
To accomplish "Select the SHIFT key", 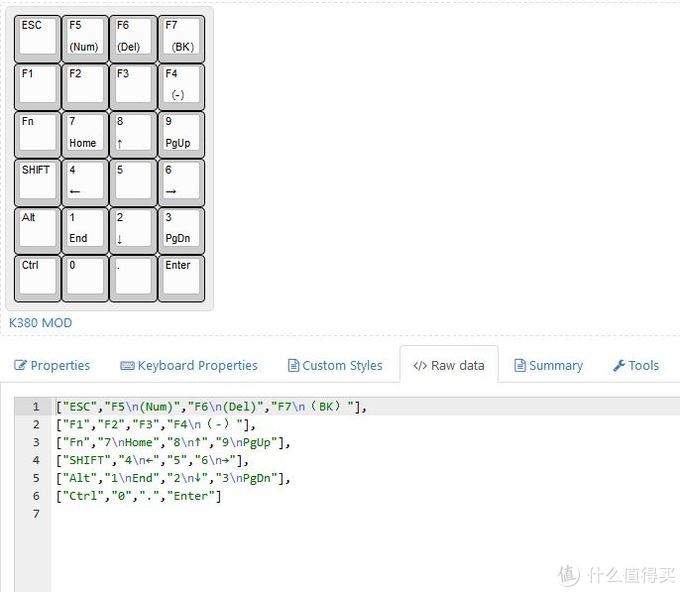I will (38, 183).
